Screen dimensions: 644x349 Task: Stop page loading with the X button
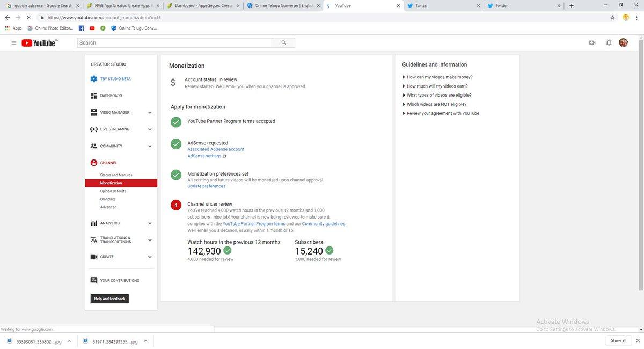click(28, 17)
